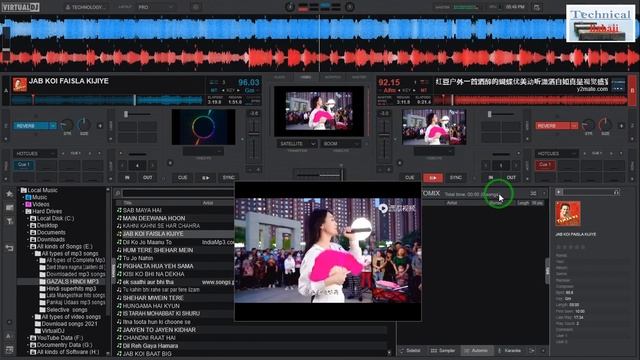Switch to the Automix tab
640x360 pixels.
tap(476, 351)
